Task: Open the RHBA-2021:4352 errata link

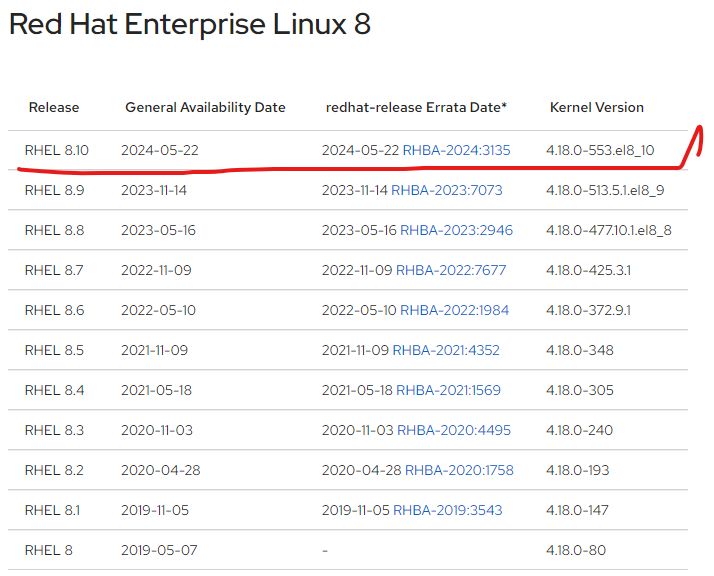Action: [x=446, y=351]
